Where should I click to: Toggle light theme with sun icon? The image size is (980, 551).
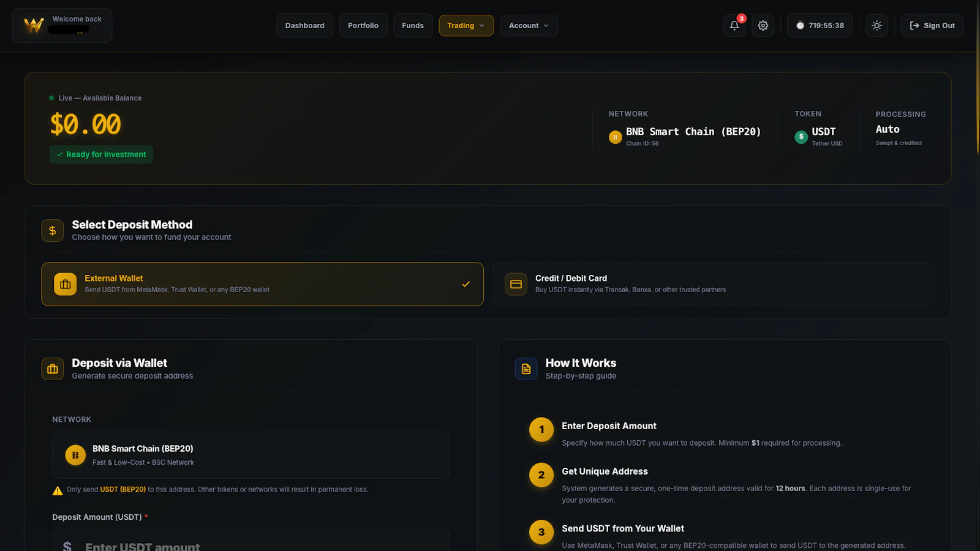877,26
